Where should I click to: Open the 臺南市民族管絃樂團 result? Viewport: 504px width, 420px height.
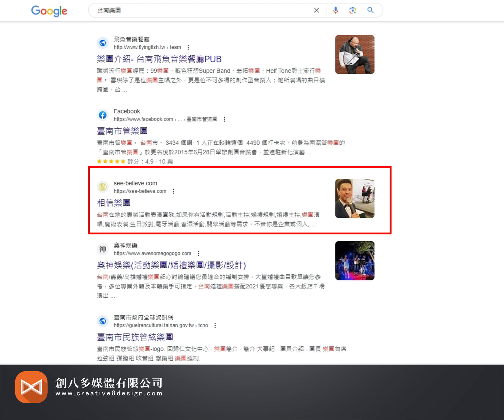pyautogui.click(x=135, y=337)
